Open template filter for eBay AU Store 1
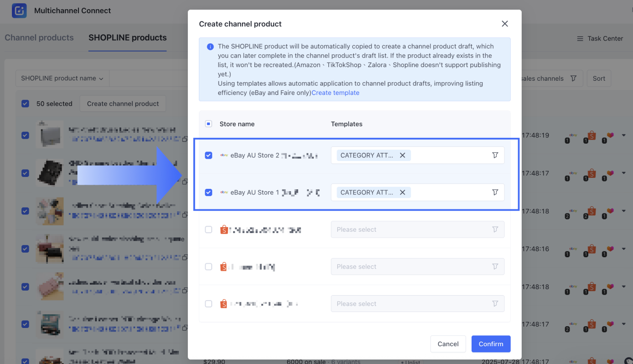633x364 pixels. (x=495, y=192)
